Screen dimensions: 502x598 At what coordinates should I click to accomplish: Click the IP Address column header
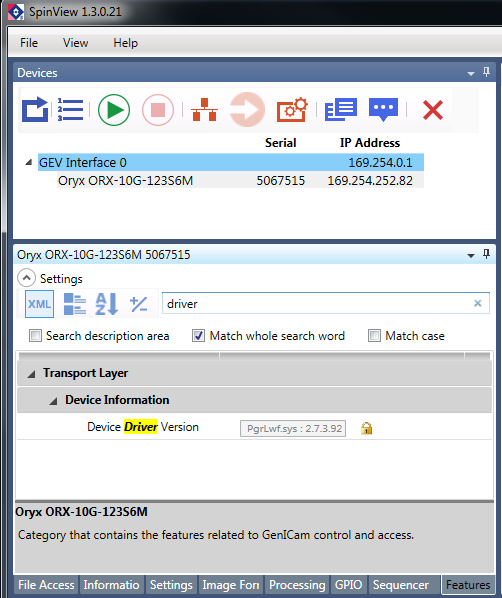pyautogui.click(x=370, y=143)
